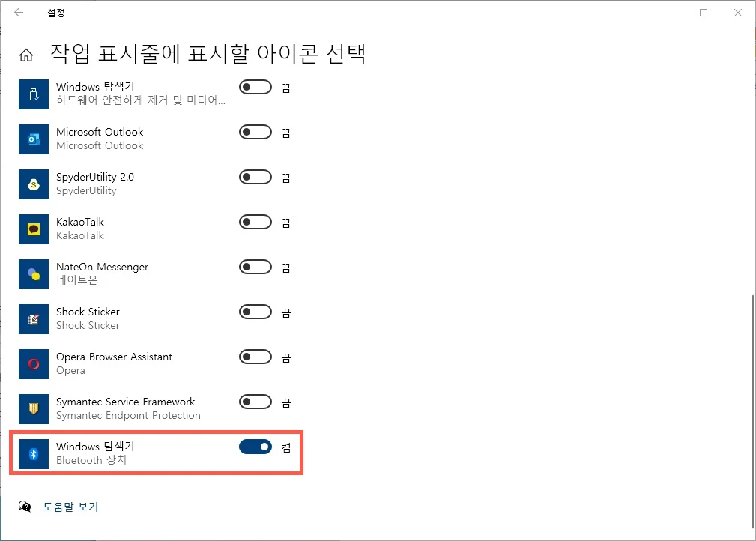Click the Shock Sticker label text
The image size is (756, 541).
tap(88, 312)
